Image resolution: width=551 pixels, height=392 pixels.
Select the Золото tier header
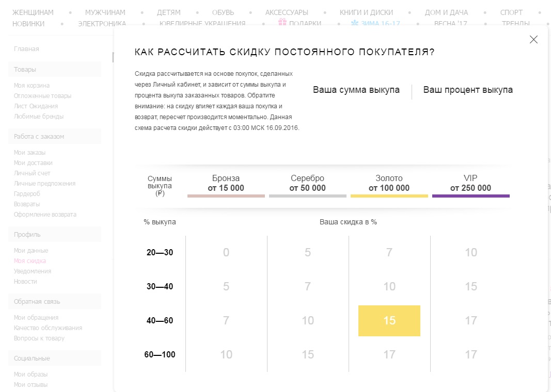pos(389,184)
